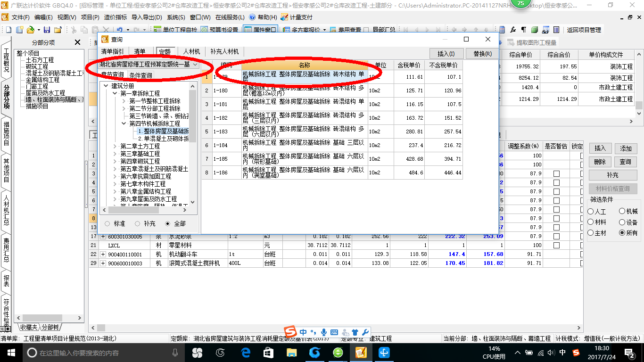Image resolution: width=644 pixels, height=362 pixels.
Task: Open Edge browser from taskbar
Action: point(245,353)
